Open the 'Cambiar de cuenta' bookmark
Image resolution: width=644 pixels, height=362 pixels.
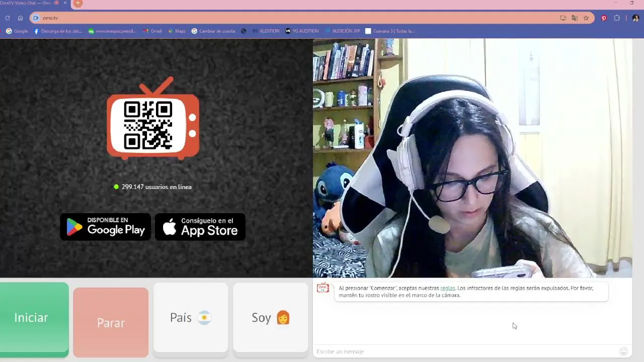(x=213, y=31)
